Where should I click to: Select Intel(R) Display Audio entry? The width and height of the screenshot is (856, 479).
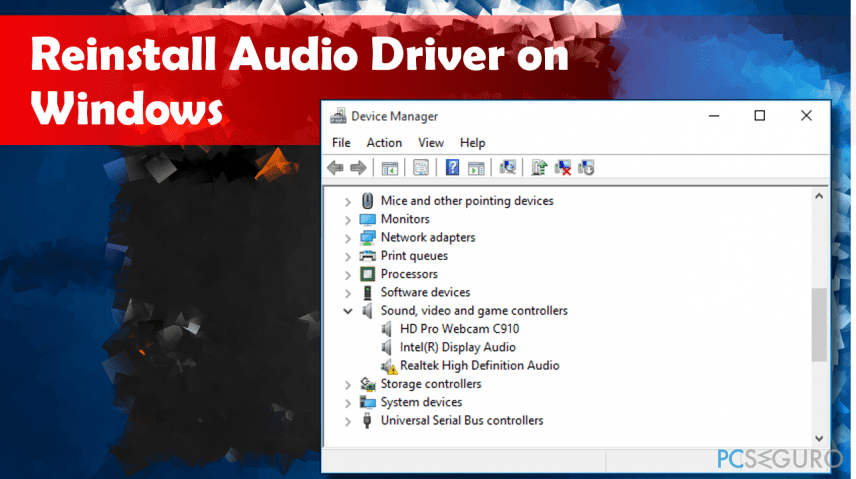pos(457,347)
